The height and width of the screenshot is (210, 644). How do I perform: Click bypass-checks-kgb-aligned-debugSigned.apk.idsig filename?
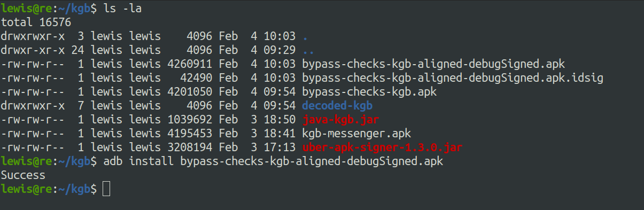click(x=453, y=78)
